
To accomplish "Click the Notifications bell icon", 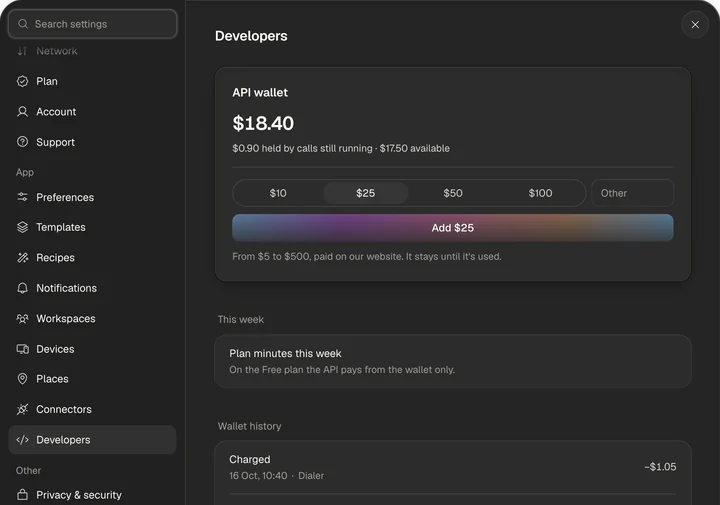I will tap(22, 288).
